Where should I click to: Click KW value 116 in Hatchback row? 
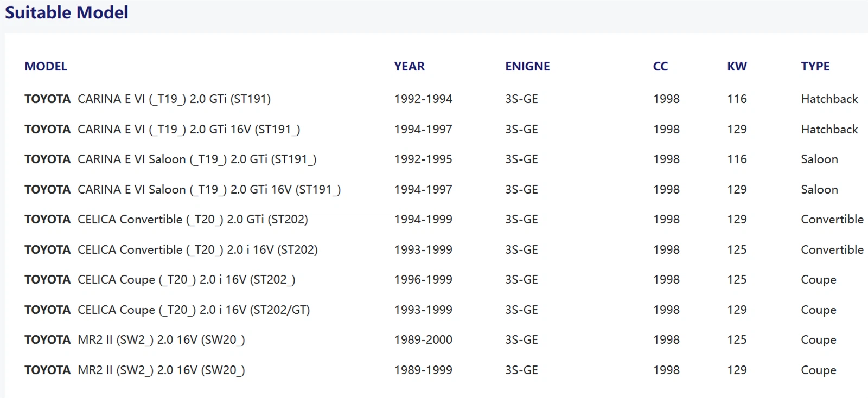[737, 99]
